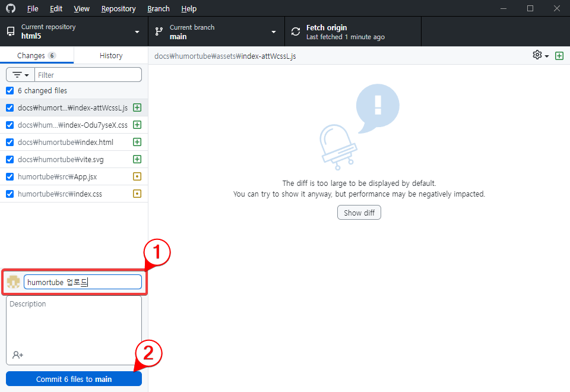
Task: Click the added status icon for vite.svg
Action: pyautogui.click(x=137, y=159)
